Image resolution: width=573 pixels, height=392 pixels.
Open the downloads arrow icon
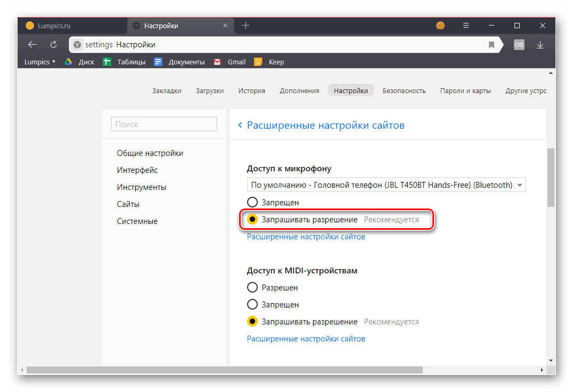point(540,45)
